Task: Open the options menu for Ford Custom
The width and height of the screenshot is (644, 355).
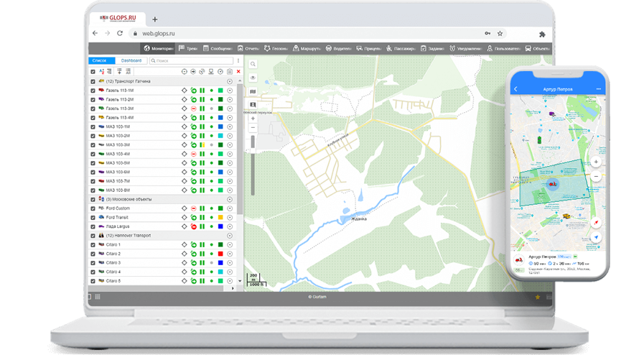Action: (230, 208)
